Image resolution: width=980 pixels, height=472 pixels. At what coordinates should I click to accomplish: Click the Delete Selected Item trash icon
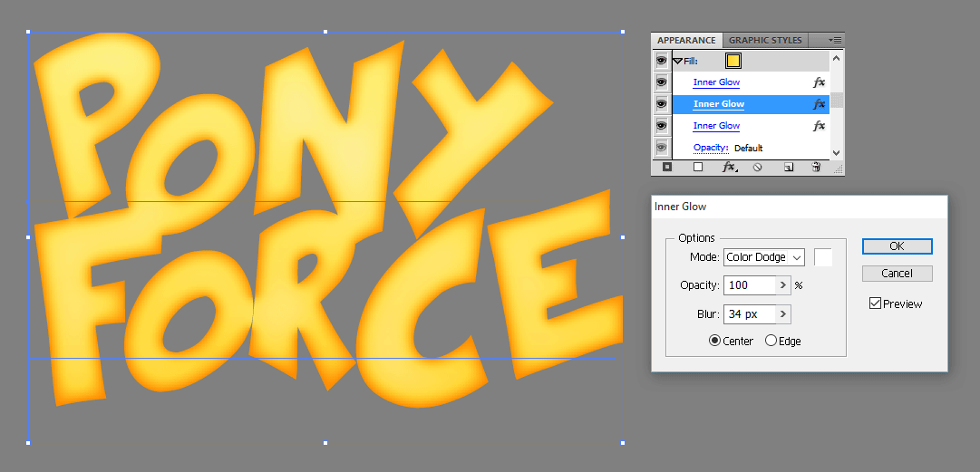[x=816, y=168]
